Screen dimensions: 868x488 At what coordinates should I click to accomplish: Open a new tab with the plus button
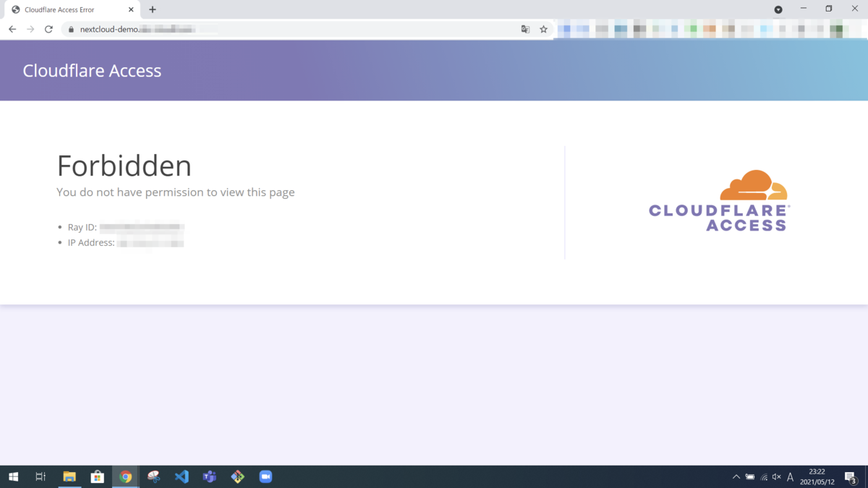coord(153,9)
